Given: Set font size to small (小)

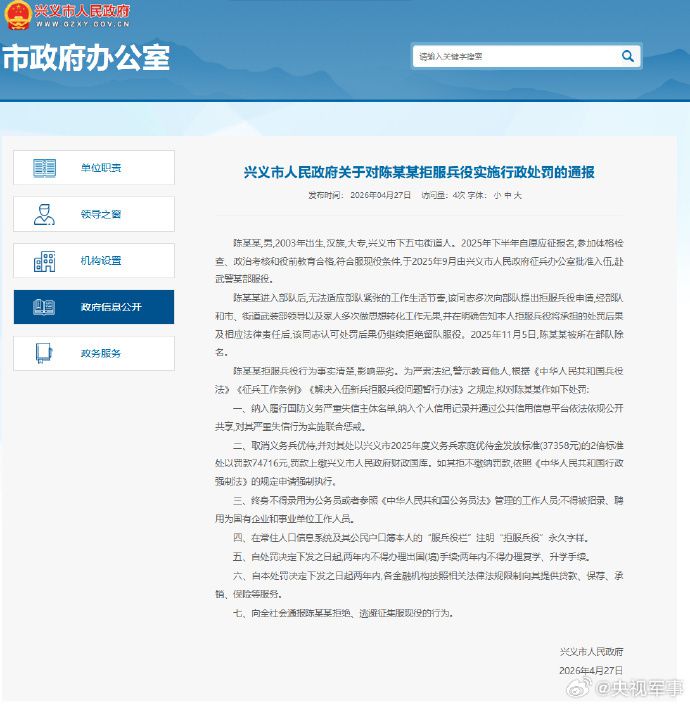Looking at the screenshot, I should 495,196.
